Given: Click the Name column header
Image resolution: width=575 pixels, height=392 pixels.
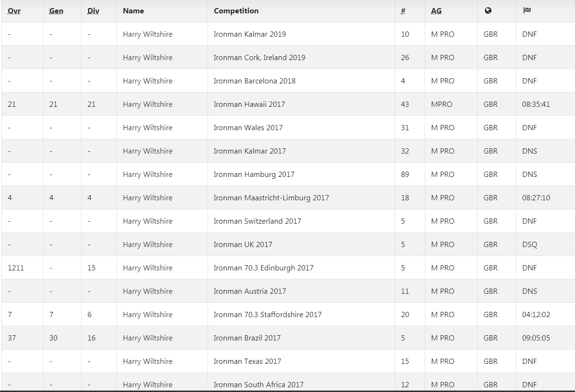Looking at the screenshot, I should pos(133,11).
